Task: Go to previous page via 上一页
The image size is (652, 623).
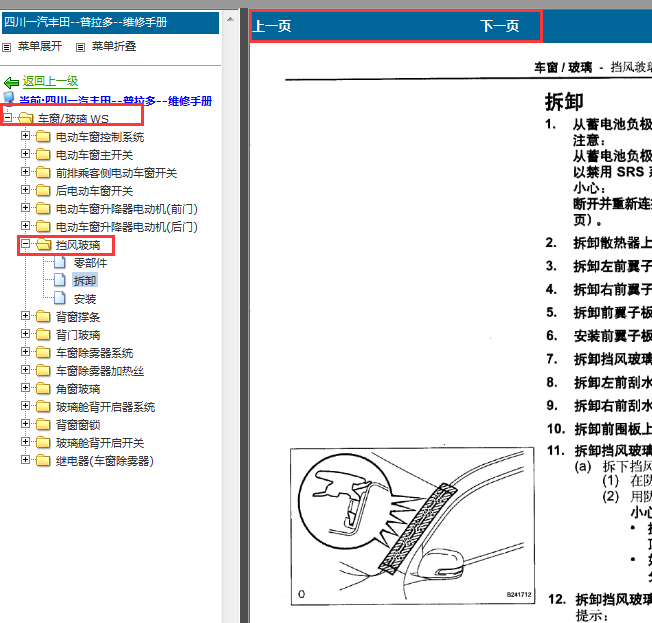Action: pyautogui.click(x=272, y=26)
